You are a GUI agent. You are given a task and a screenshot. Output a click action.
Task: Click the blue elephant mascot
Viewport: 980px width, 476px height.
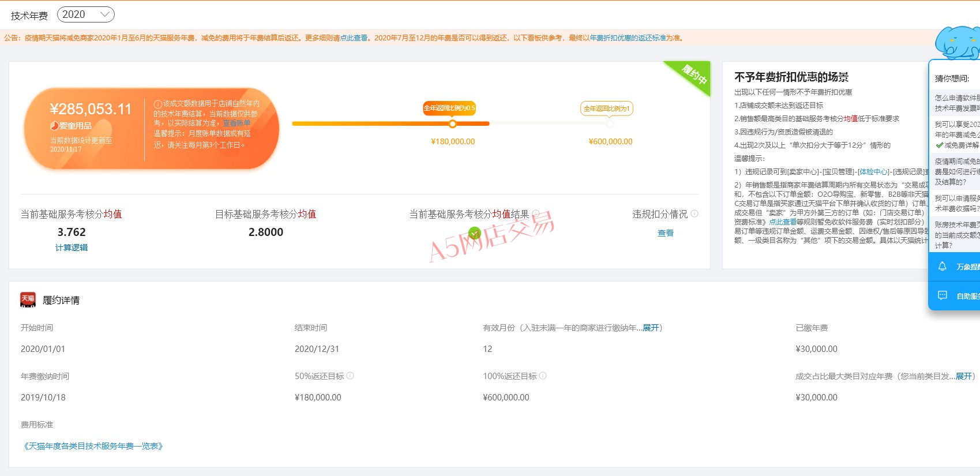pyautogui.click(x=956, y=42)
